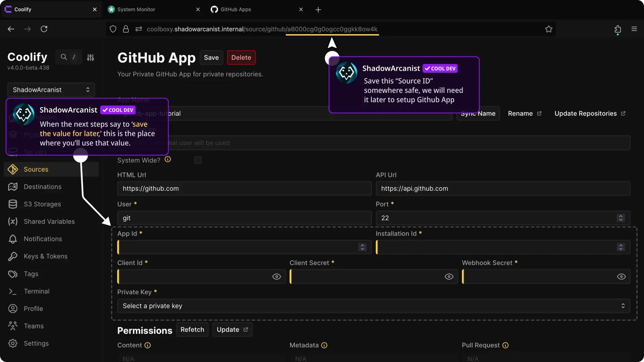Click the Delete button
The width and height of the screenshot is (644, 362).
(x=241, y=58)
